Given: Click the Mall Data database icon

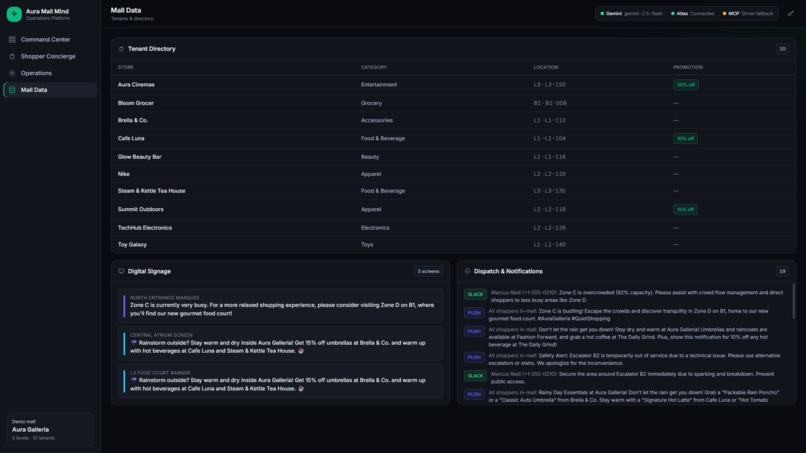Looking at the screenshot, I should click(12, 90).
